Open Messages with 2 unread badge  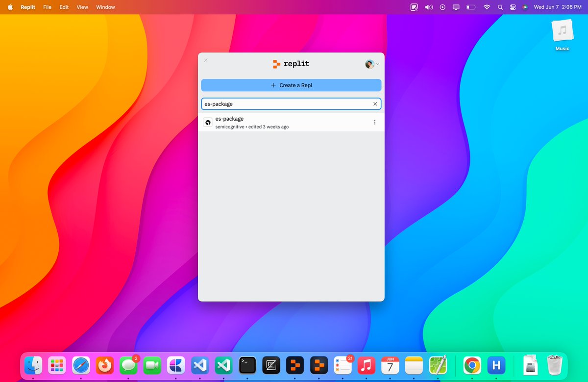click(129, 365)
